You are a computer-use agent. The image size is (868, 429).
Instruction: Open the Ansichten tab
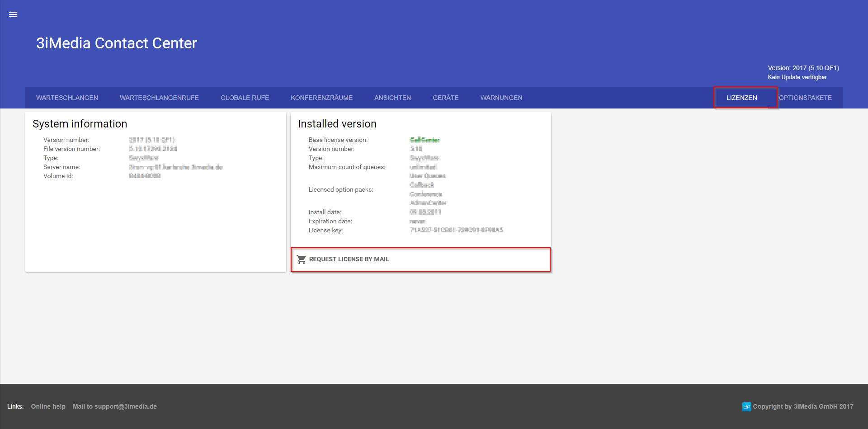pyautogui.click(x=392, y=98)
